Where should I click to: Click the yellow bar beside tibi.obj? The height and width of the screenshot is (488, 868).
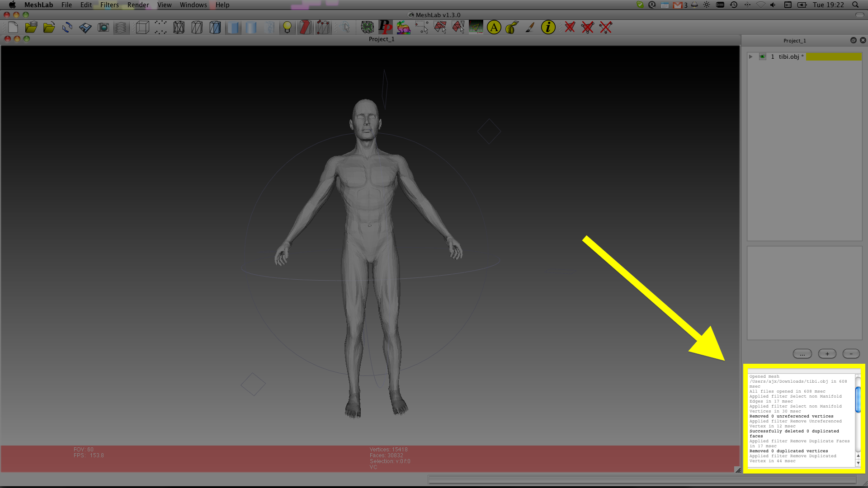[x=834, y=56]
